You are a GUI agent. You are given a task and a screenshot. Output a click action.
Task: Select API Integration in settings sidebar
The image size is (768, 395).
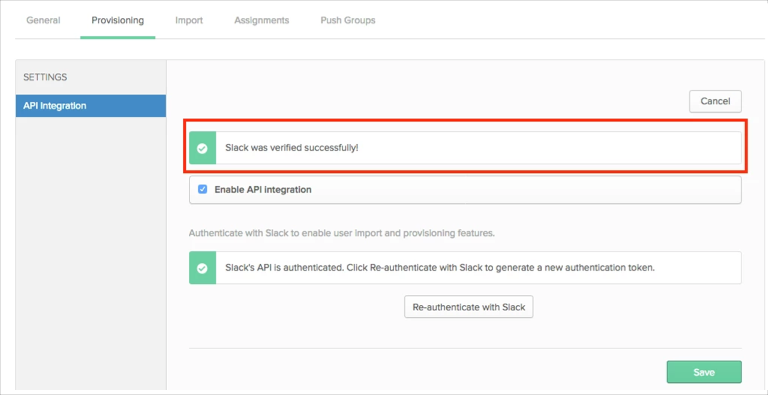click(x=91, y=106)
